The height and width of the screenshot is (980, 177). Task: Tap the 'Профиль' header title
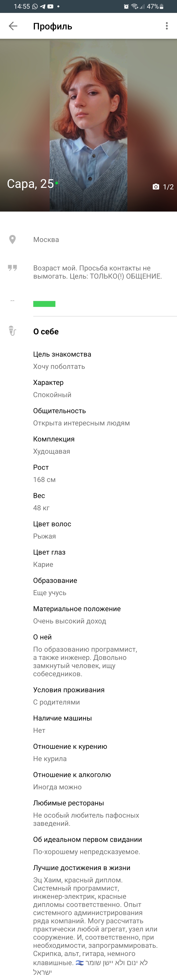tap(53, 26)
